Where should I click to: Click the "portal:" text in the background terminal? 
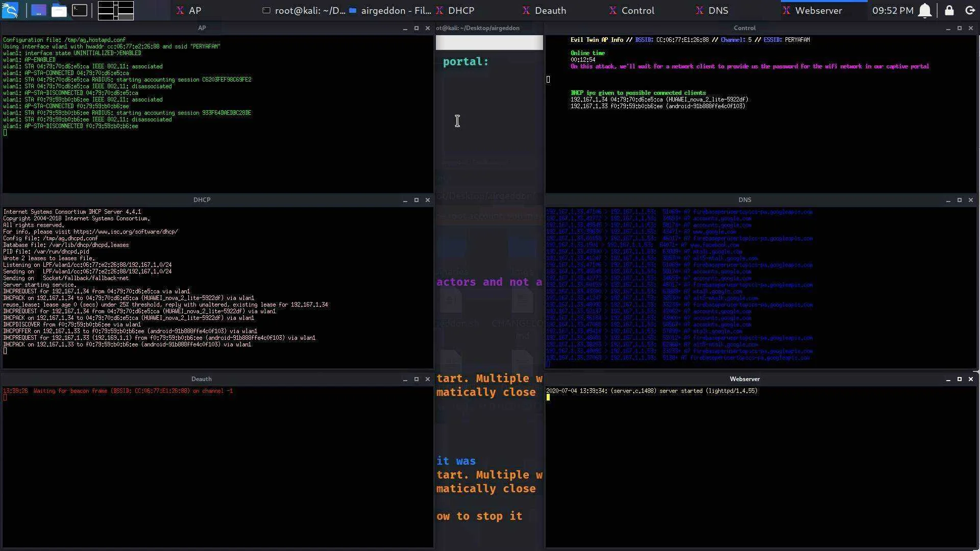(465, 62)
